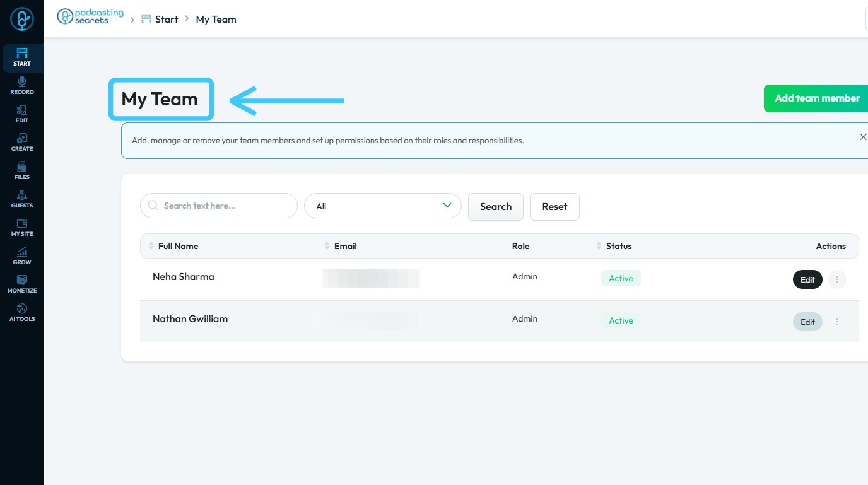868x485 pixels.
Task: Click the Podcasting Secrets logo in header
Action: click(90, 17)
